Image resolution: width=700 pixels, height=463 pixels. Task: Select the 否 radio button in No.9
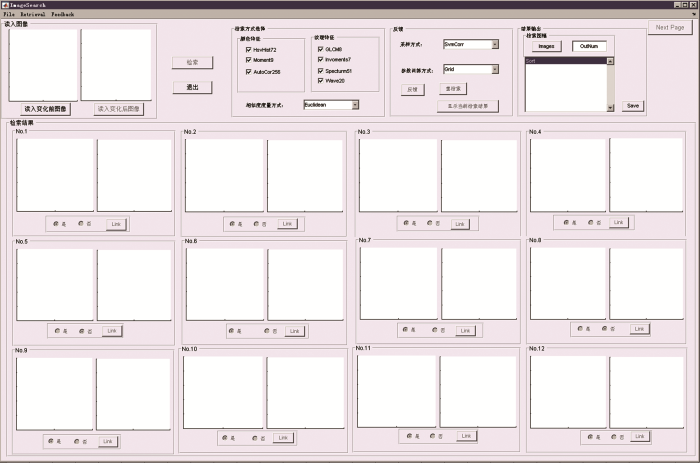76,441
